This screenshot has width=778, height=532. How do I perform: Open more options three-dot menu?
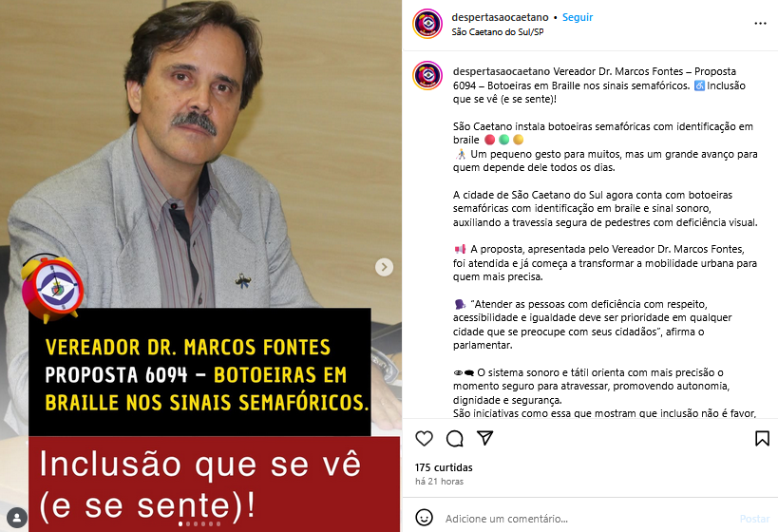pyautogui.click(x=760, y=24)
